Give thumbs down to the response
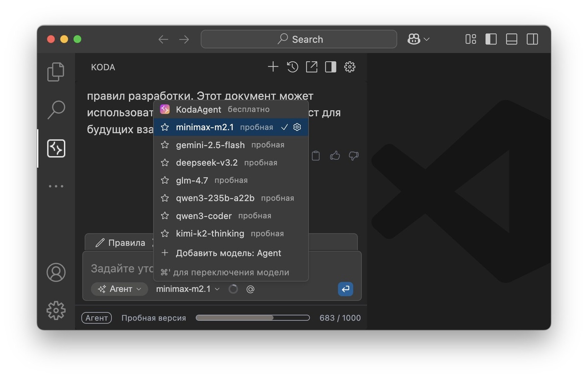Viewport: 588px width, 379px height. [353, 155]
